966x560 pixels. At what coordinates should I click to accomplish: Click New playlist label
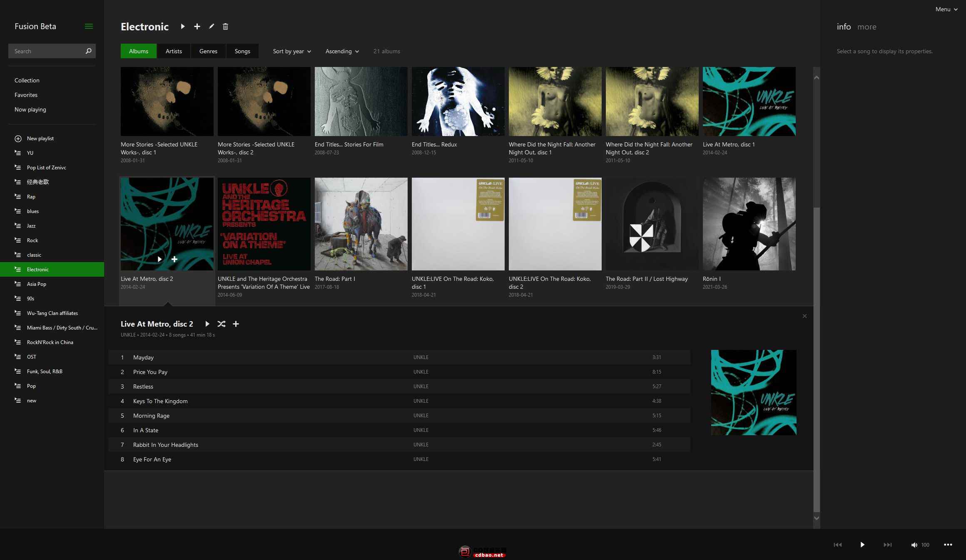click(40, 139)
